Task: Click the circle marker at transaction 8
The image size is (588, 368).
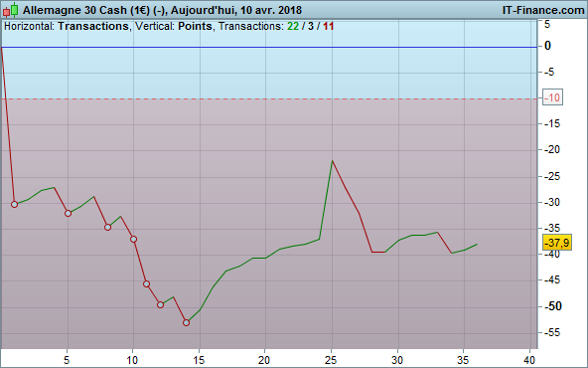Action: pos(107,227)
